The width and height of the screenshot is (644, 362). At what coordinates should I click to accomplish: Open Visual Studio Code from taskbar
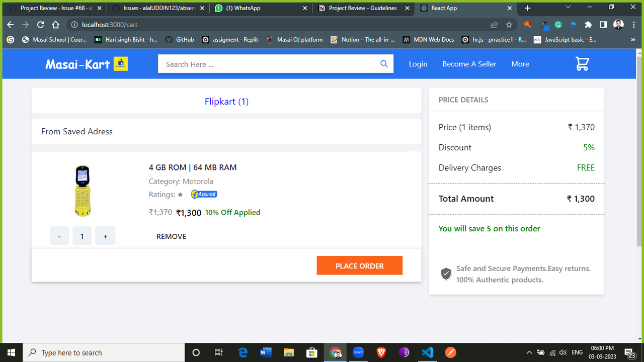pyautogui.click(x=428, y=352)
